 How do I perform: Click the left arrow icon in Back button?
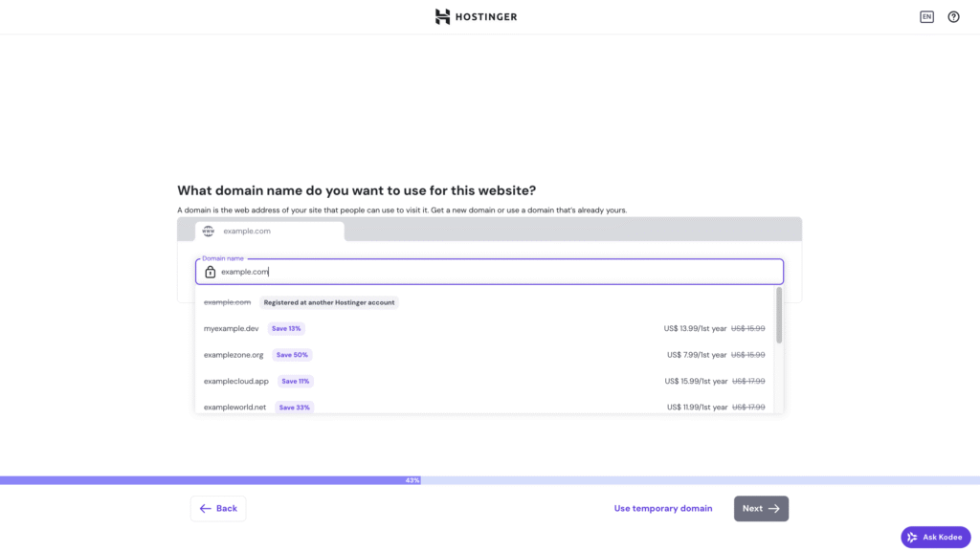(205, 508)
